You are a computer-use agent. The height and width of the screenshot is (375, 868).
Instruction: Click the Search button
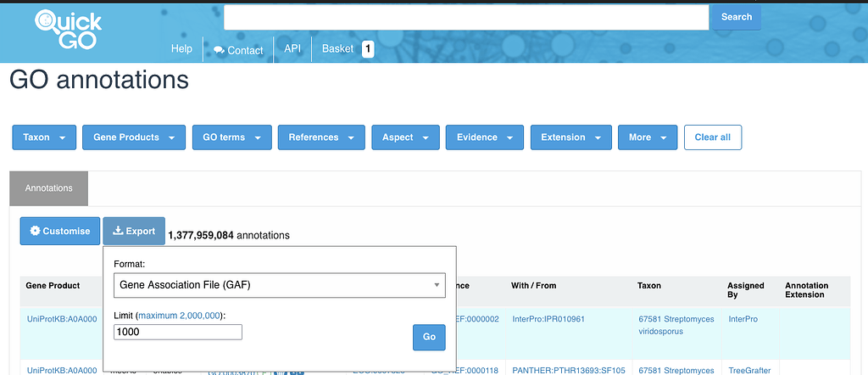click(737, 17)
